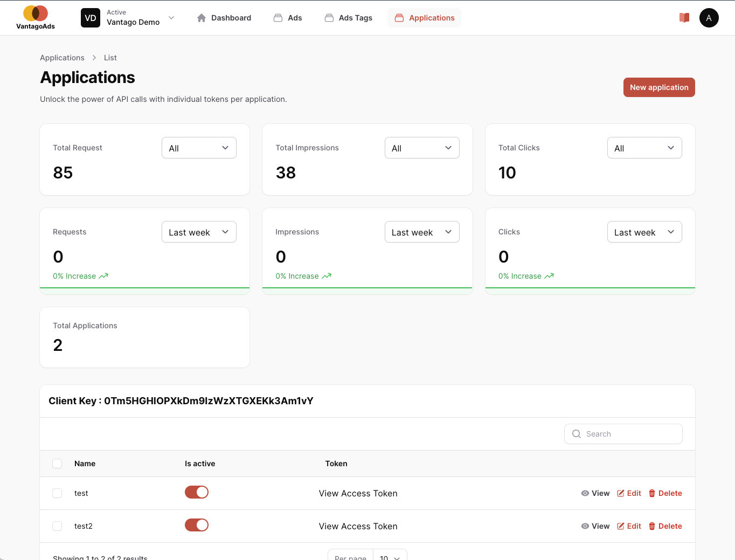Image resolution: width=735 pixels, height=560 pixels.
Task: Switch to the Ads Tags tab
Action: click(349, 18)
